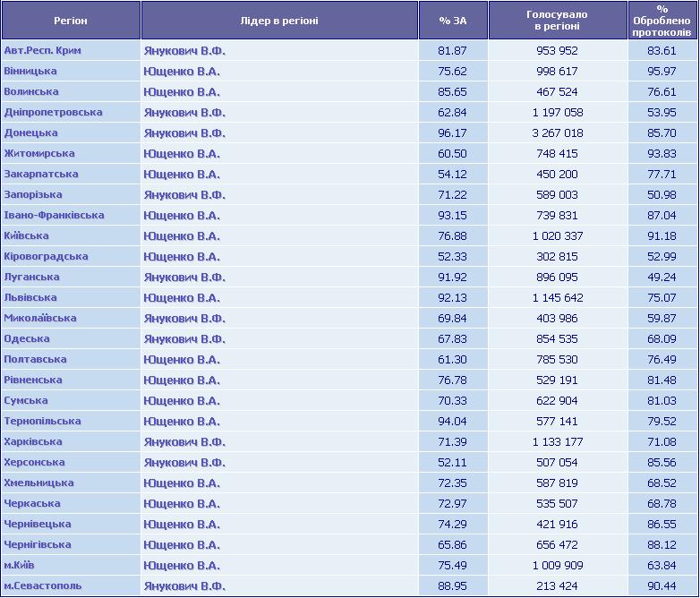Open the Івано-Франківська region link
This screenshot has height=598, width=700.
[x=54, y=215]
